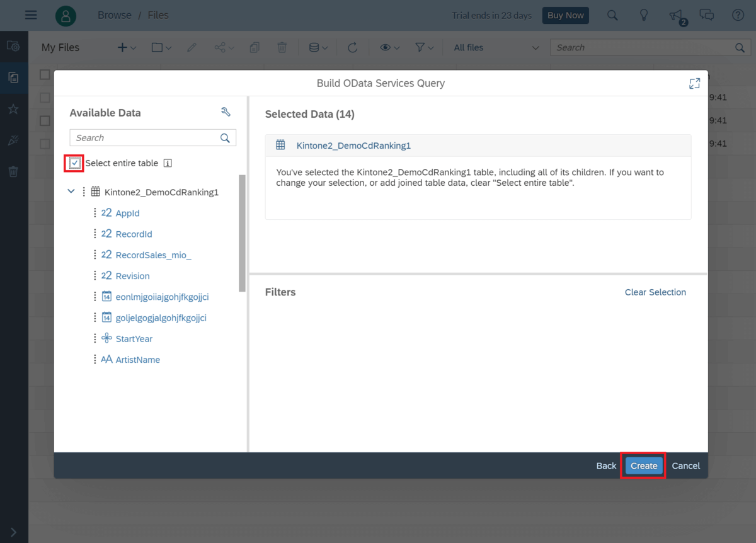Click the magnifier in Available Data search
Image resolution: width=756 pixels, height=543 pixels.
[x=225, y=138]
